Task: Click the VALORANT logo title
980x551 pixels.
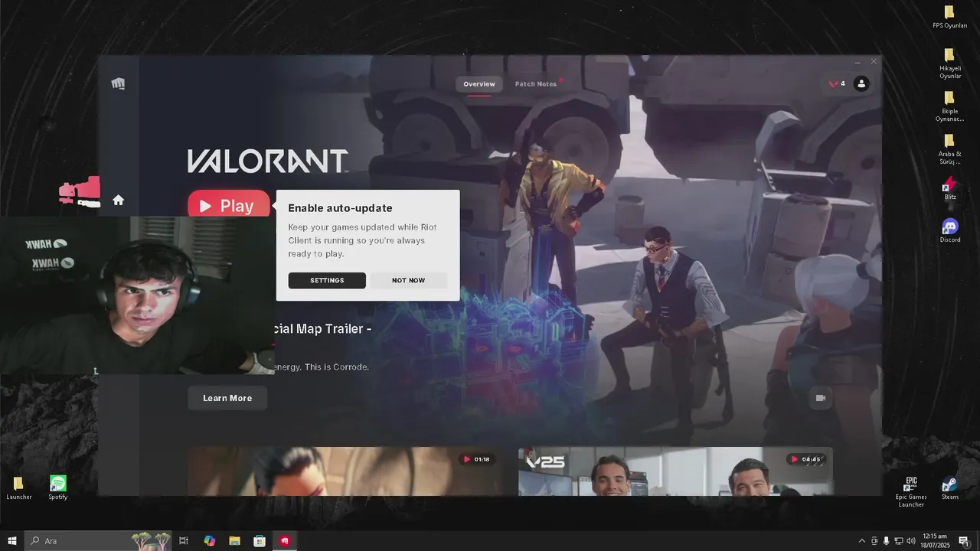Action: tap(268, 161)
